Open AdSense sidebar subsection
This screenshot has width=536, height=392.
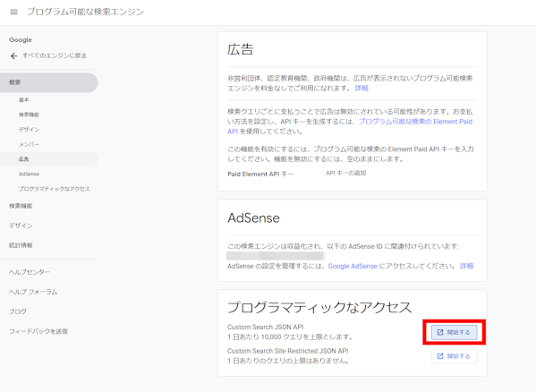pyautogui.click(x=29, y=174)
